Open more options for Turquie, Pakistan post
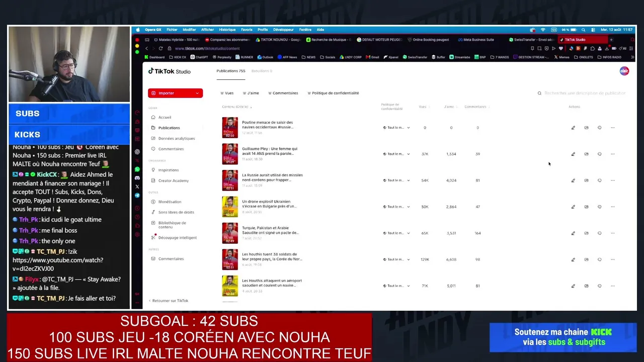Screen dimensions: 644x362 pos(612,233)
